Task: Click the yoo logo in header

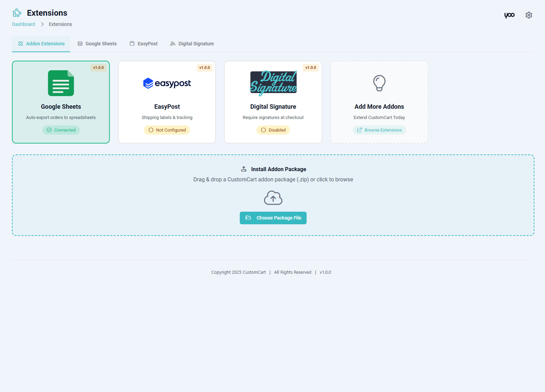Action: pos(509,15)
